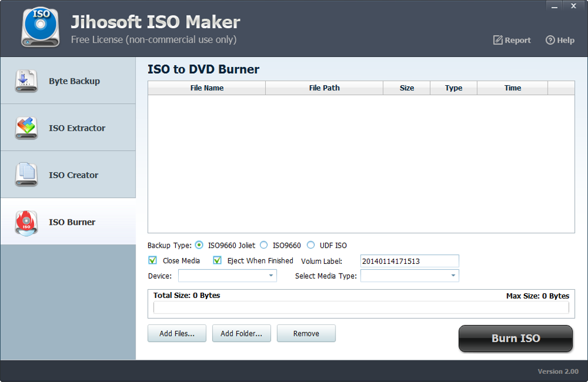Viewport: 588px width, 382px height.
Task: Select plain ISO9660 backup type
Action: point(264,245)
